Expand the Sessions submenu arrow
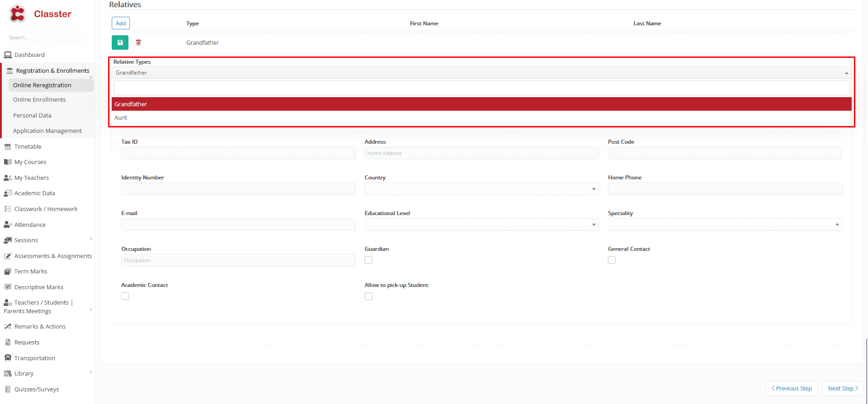This screenshot has width=868, height=404. pyautogui.click(x=91, y=239)
